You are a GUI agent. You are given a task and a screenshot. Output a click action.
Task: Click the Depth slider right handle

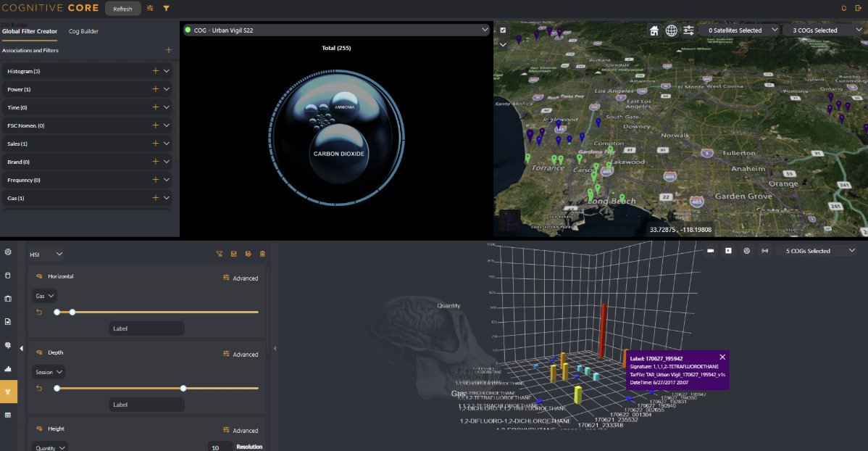click(x=183, y=389)
